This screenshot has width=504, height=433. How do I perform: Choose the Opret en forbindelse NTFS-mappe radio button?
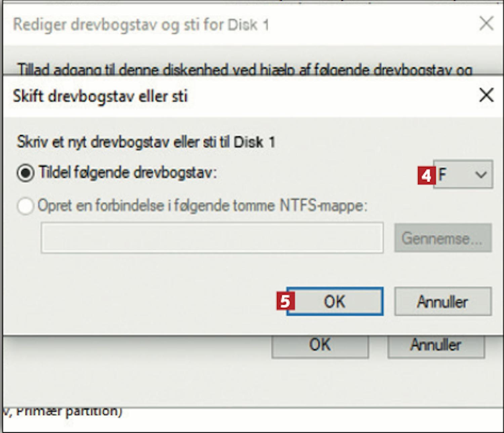click(26, 206)
